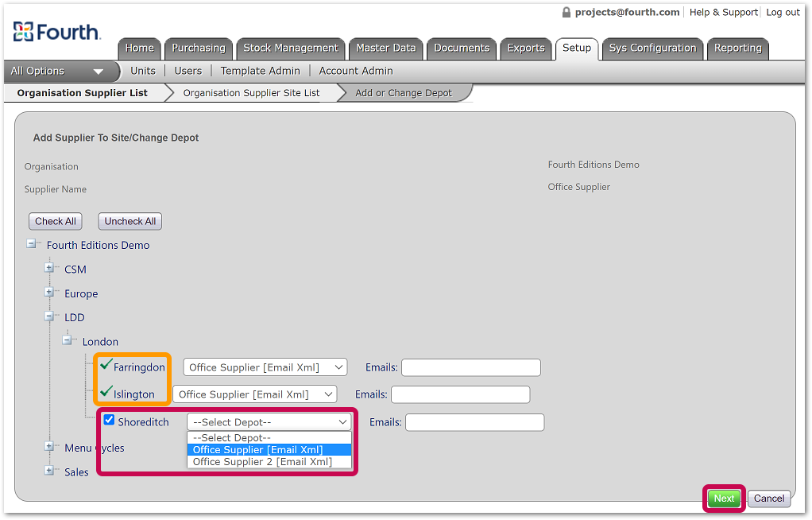Focus the Farringdon Emails input field

pyautogui.click(x=471, y=367)
